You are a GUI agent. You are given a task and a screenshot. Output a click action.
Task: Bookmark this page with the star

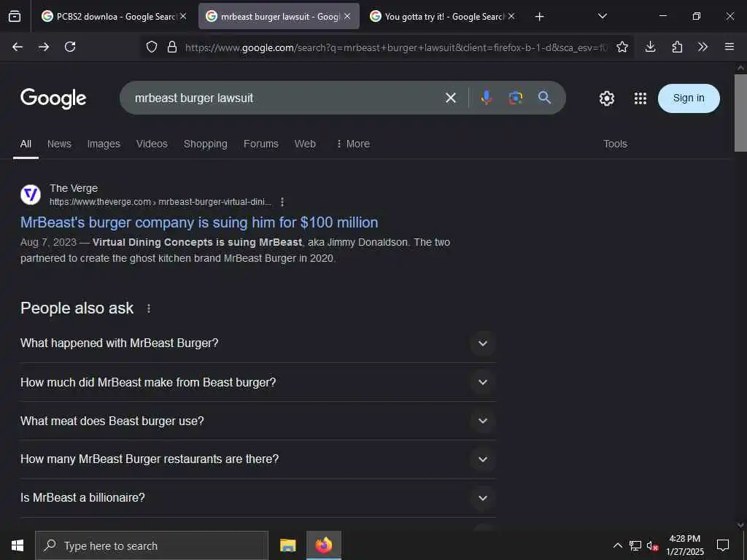(x=622, y=47)
